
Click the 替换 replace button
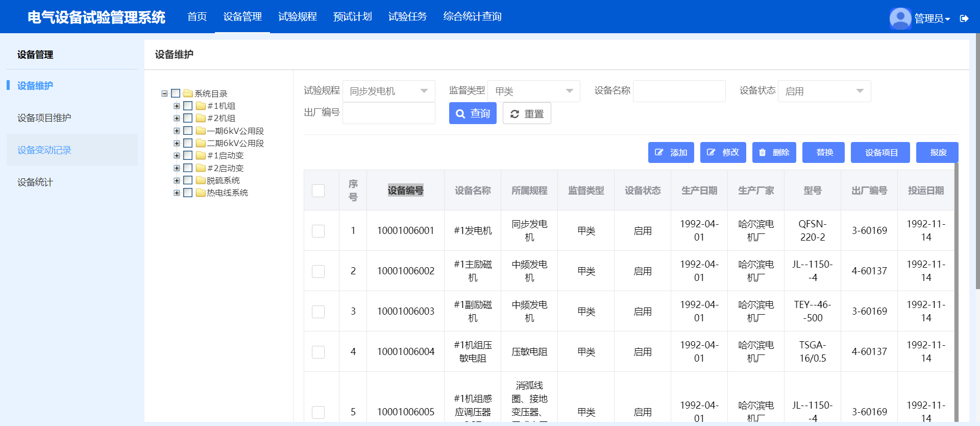tap(823, 152)
